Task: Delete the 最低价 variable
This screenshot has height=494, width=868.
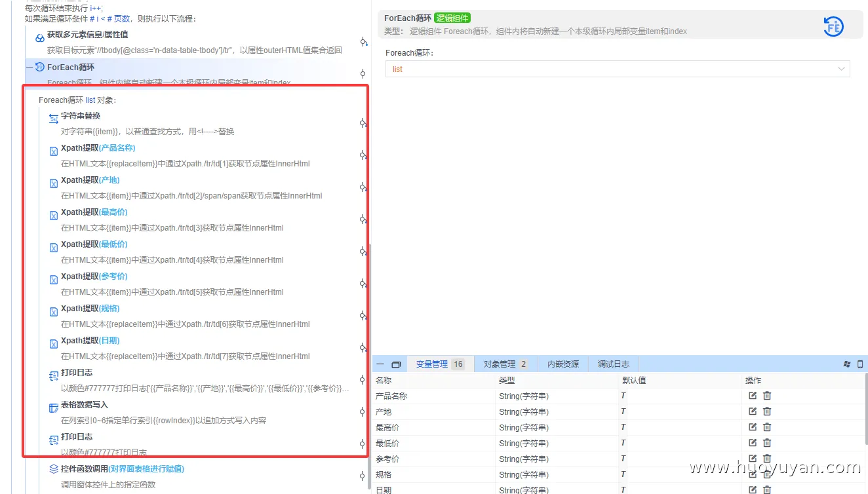Action: coord(767,443)
